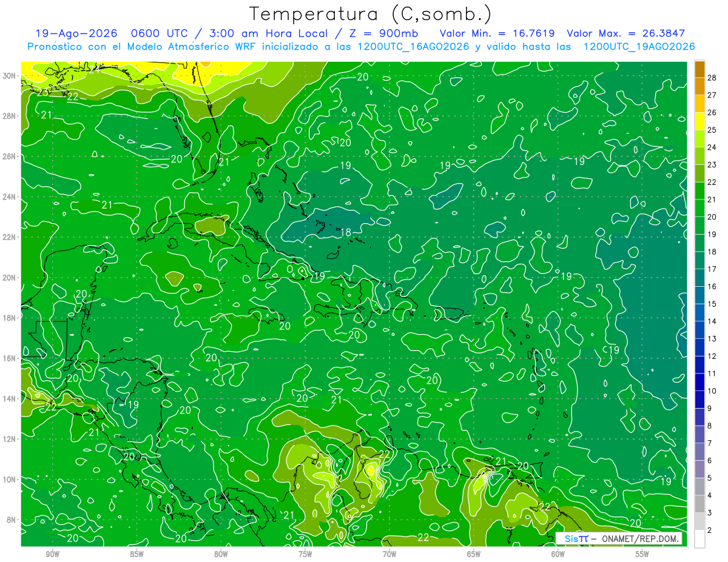Click the '10N' latitude axis label
The width and height of the screenshot is (728, 562).
point(8,480)
